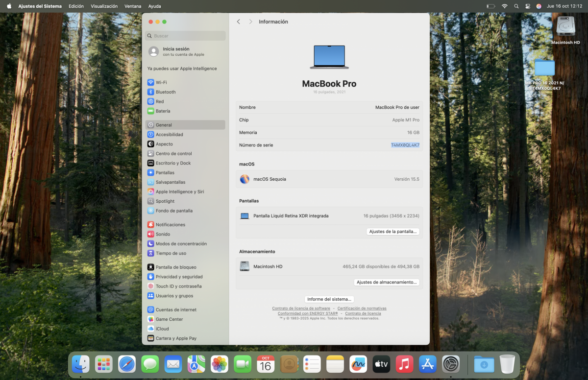Image resolution: width=588 pixels, height=380 pixels.
Task: Open the Visualización menu
Action: [x=104, y=6]
